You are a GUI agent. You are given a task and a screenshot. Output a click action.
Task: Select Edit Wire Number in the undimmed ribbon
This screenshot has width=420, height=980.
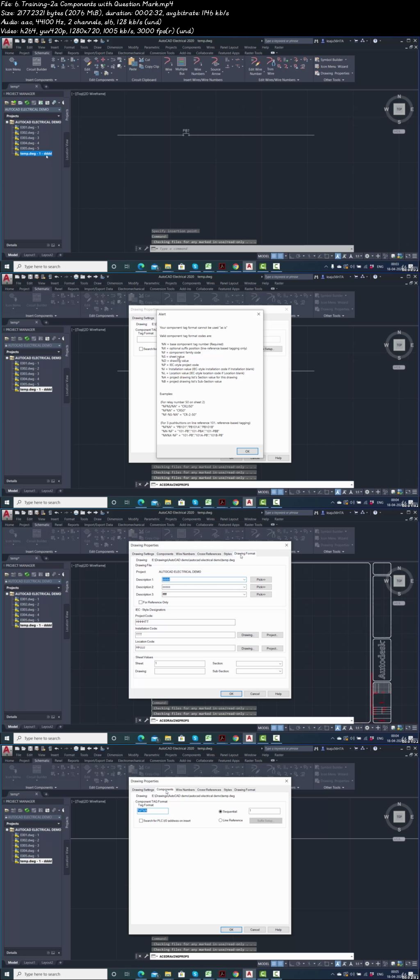click(255, 66)
